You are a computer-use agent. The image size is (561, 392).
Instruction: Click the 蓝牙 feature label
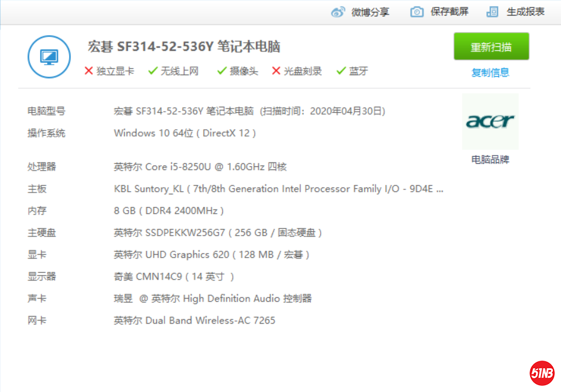click(358, 71)
